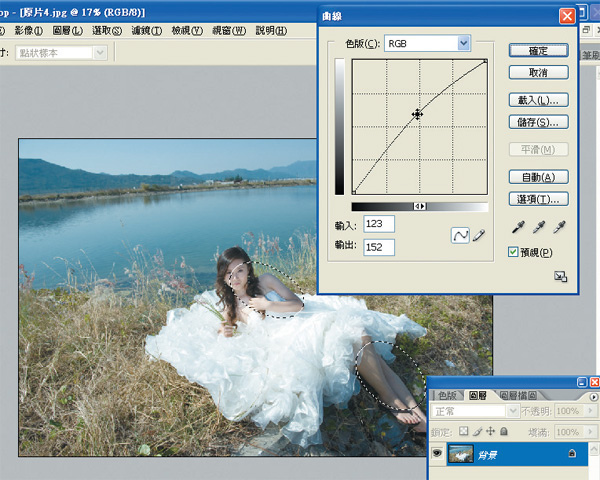
Task: Select the gray point eyedropper in Curves
Action: (x=539, y=227)
